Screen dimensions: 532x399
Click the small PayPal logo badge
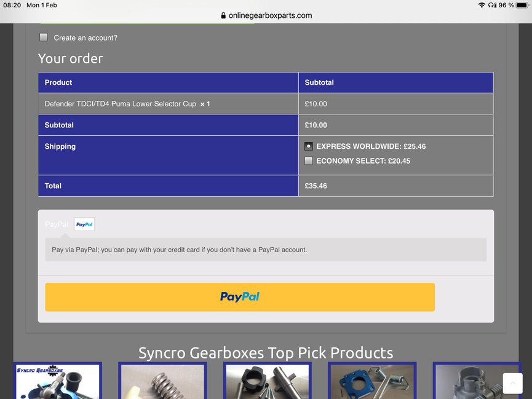84,224
